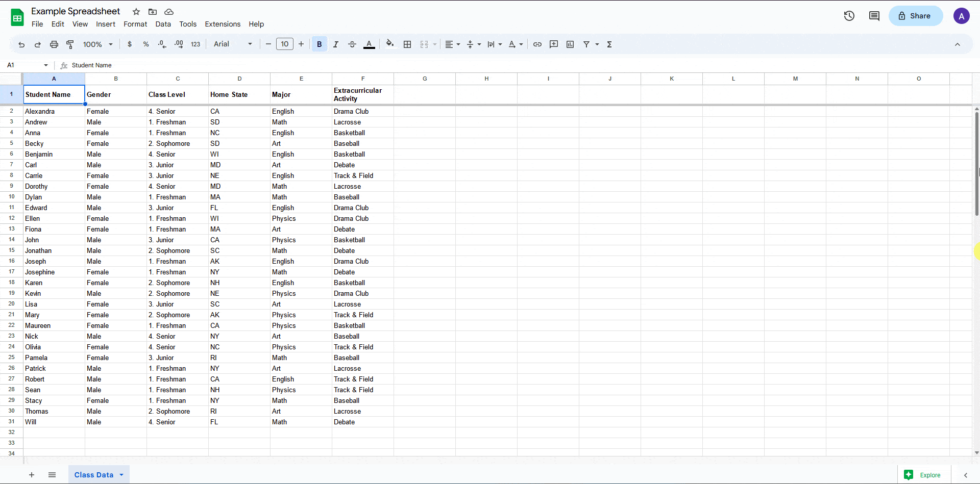Open the Data menu
Viewport: 980px width, 484px height.
tap(163, 24)
